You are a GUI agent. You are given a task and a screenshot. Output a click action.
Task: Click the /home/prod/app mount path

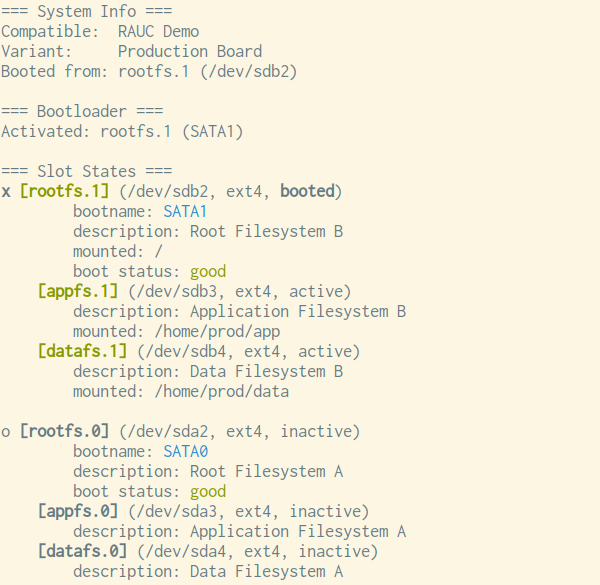217,332
